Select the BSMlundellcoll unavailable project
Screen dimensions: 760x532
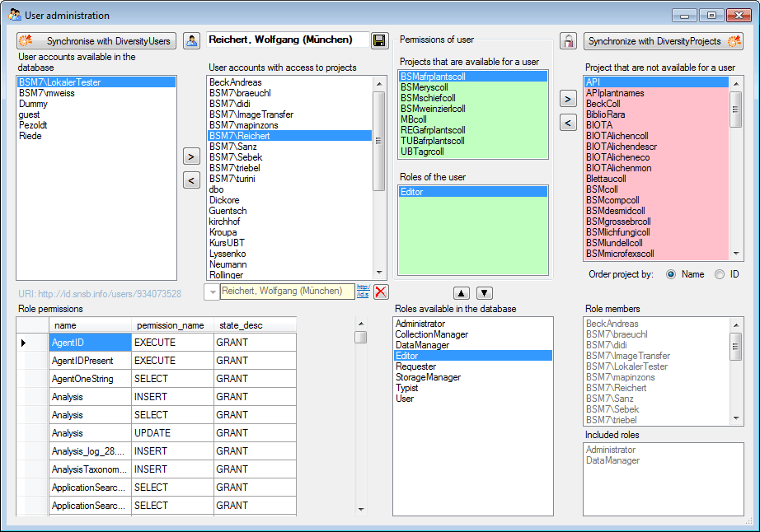point(656,242)
